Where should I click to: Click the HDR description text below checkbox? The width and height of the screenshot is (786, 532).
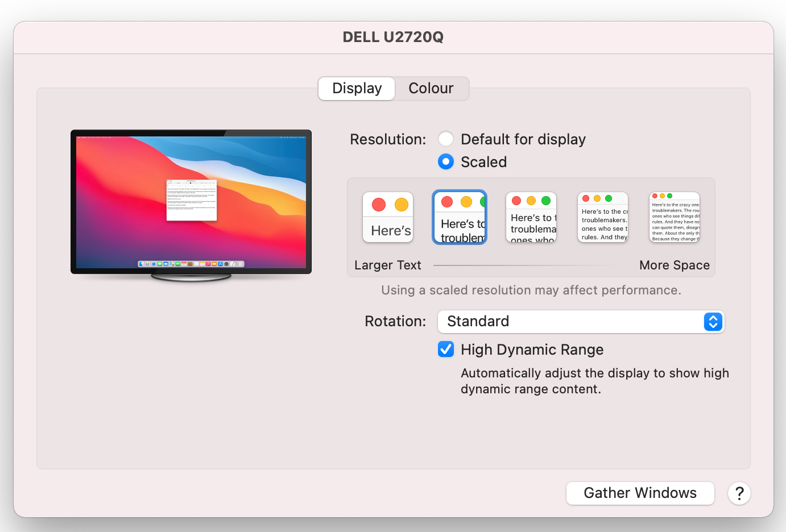tap(595, 381)
